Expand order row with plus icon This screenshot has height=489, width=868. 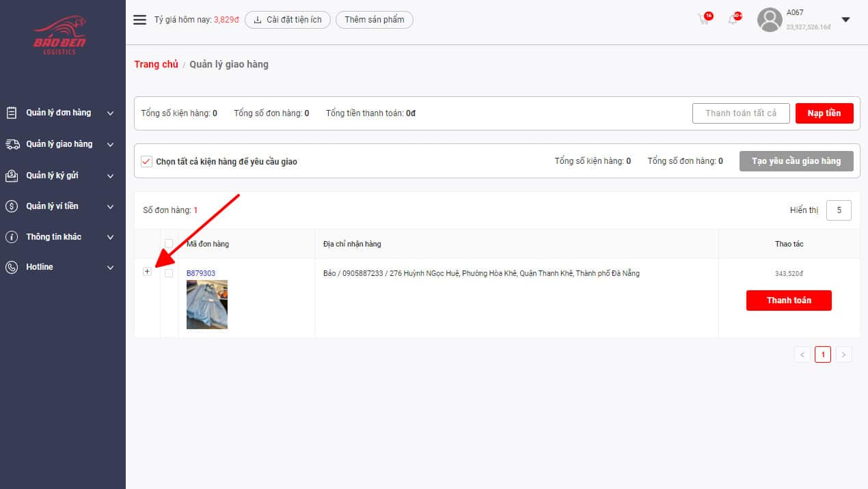(147, 272)
